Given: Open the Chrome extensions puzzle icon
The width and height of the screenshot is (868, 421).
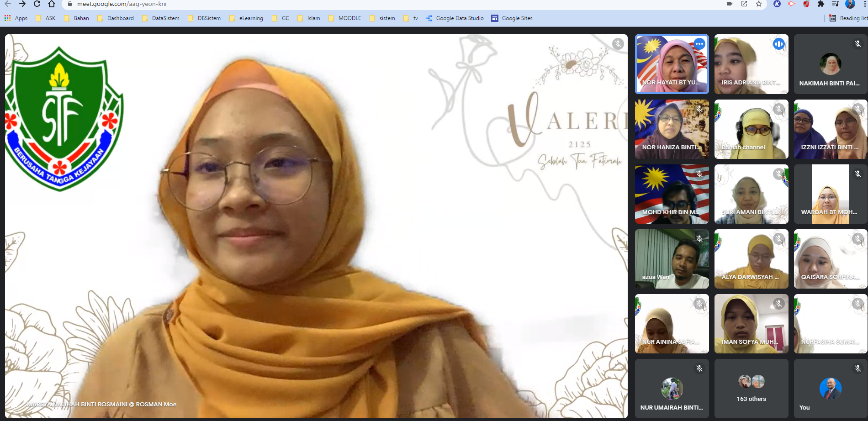Looking at the screenshot, I should 821,4.
